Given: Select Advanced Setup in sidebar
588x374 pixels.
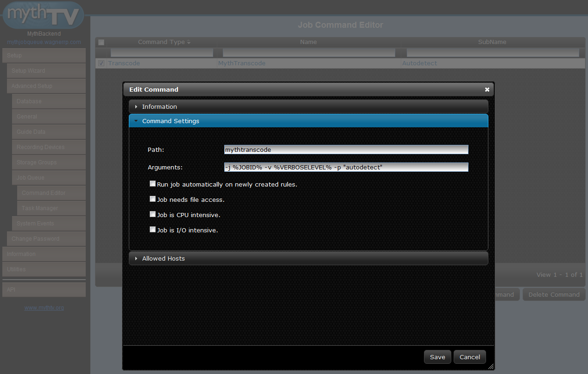Looking at the screenshot, I should [x=46, y=86].
